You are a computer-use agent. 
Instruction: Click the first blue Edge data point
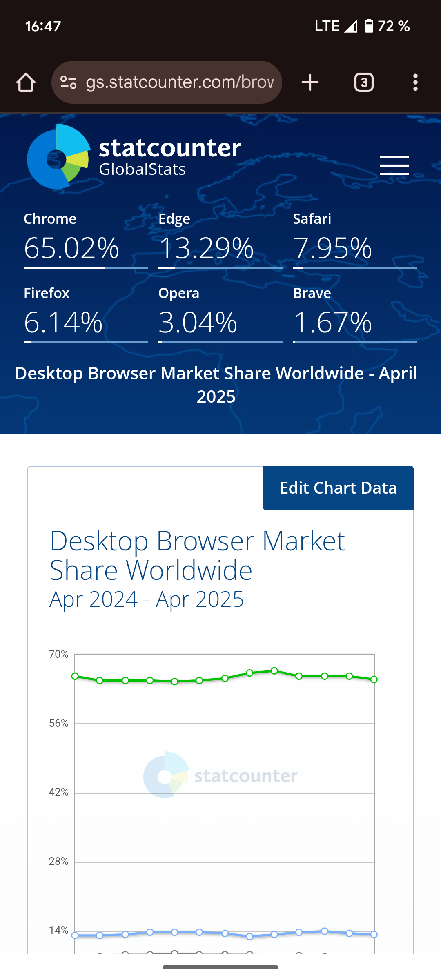(x=75, y=935)
